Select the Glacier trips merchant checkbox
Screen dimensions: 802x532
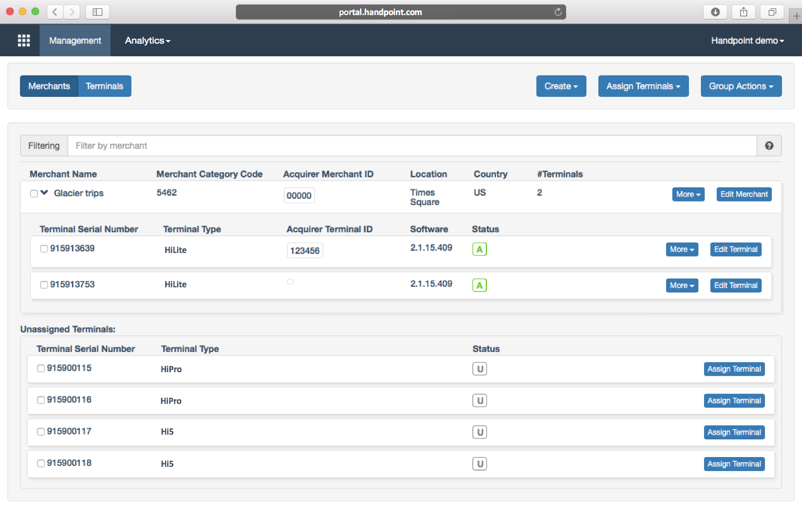[x=34, y=194]
